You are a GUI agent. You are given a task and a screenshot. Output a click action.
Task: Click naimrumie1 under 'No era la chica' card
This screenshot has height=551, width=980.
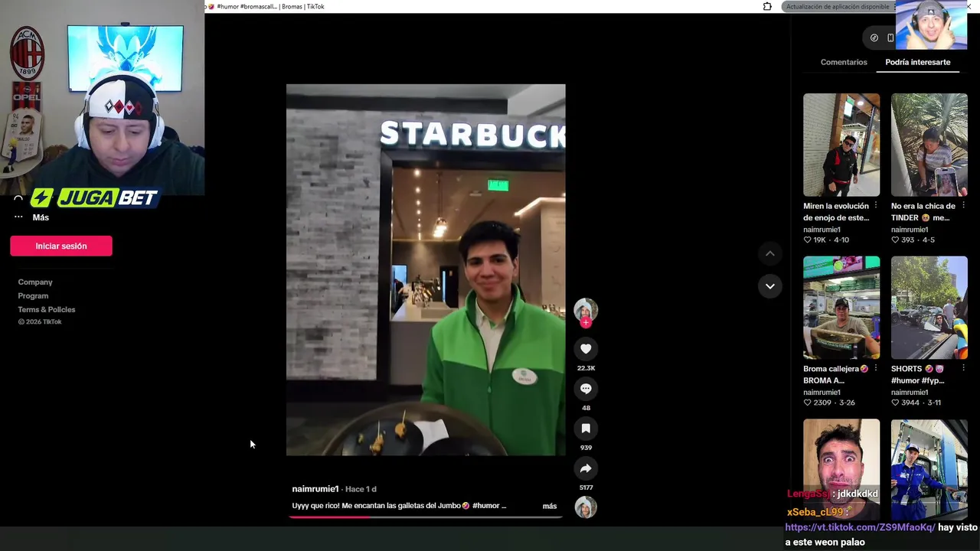[x=910, y=230]
